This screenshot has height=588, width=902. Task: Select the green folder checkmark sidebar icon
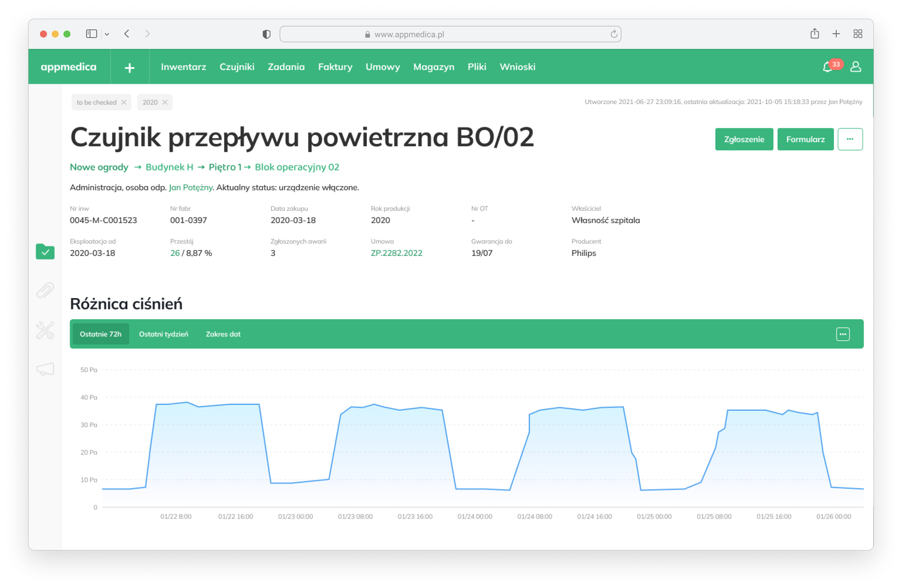[x=45, y=252]
